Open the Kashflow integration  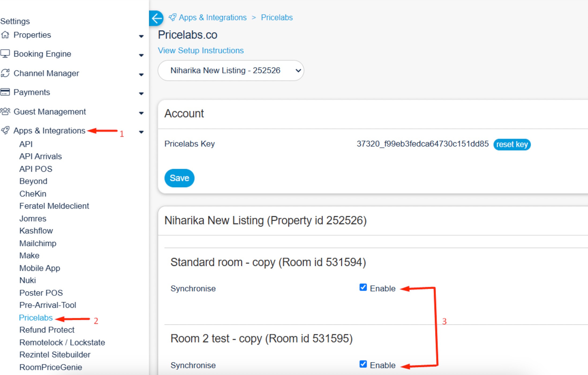[x=36, y=231]
